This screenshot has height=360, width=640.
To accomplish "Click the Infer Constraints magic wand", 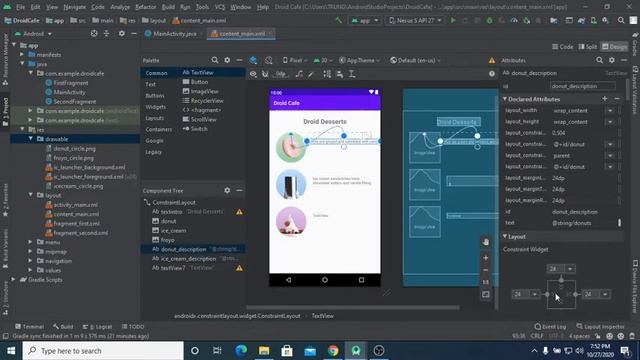I will [x=311, y=74].
